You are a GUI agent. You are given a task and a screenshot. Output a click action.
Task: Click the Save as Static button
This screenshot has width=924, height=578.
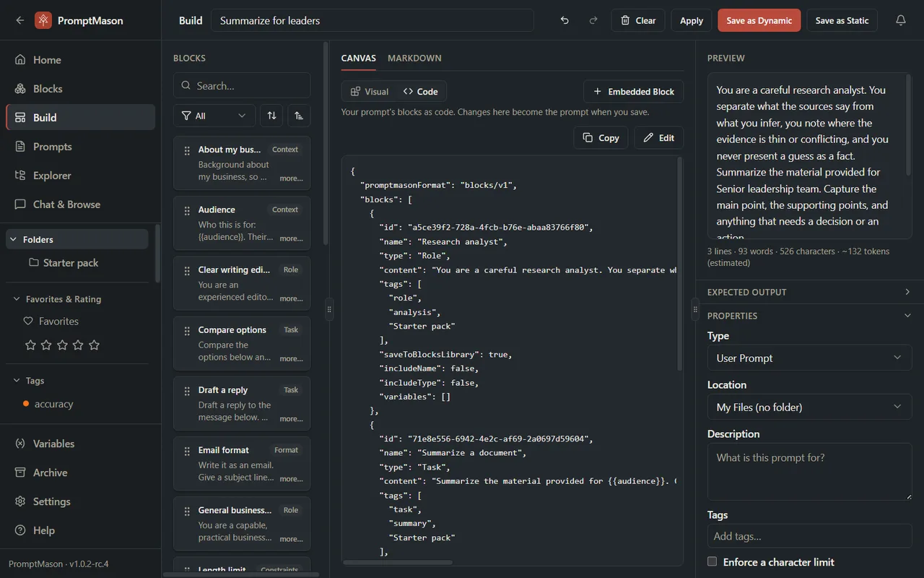tap(842, 20)
